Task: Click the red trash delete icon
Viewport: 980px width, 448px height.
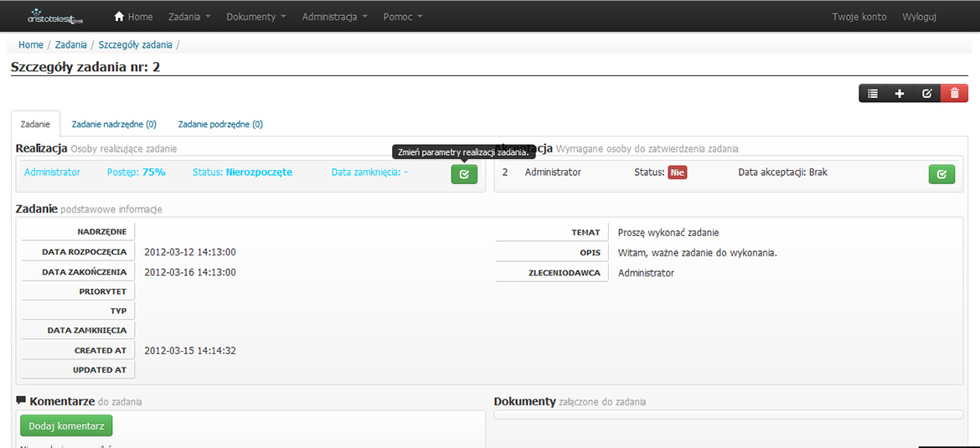Action: click(954, 94)
